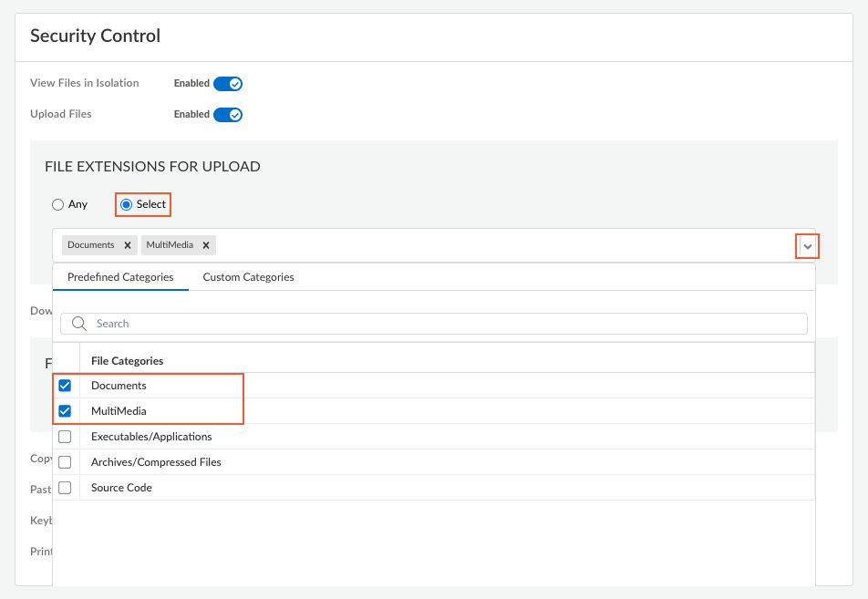The image size is (868, 599).
Task: Click the Source Code row label
Action: pyautogui.click(x=121, y=488)
